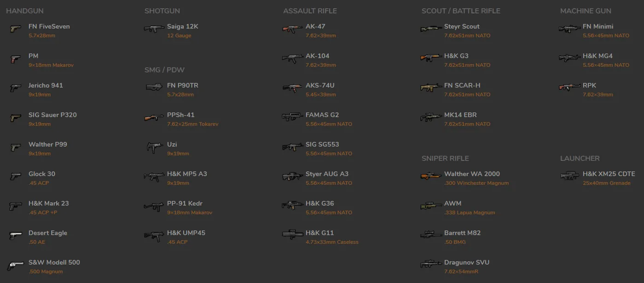Select the H&K XM25 CDTE launcher icon
This screenshot has height=283, width=644.
(x=569, y=176)
